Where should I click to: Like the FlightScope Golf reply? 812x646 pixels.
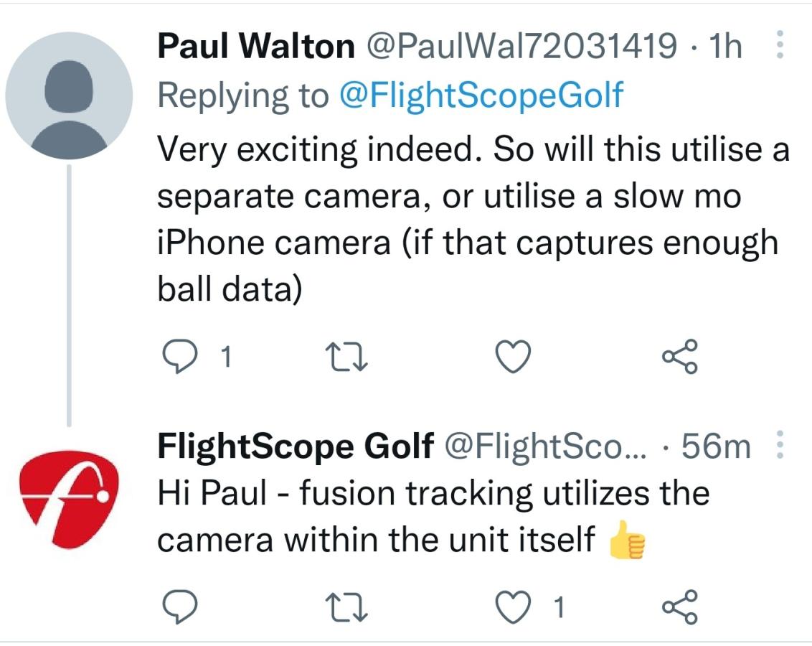(514, 608)
